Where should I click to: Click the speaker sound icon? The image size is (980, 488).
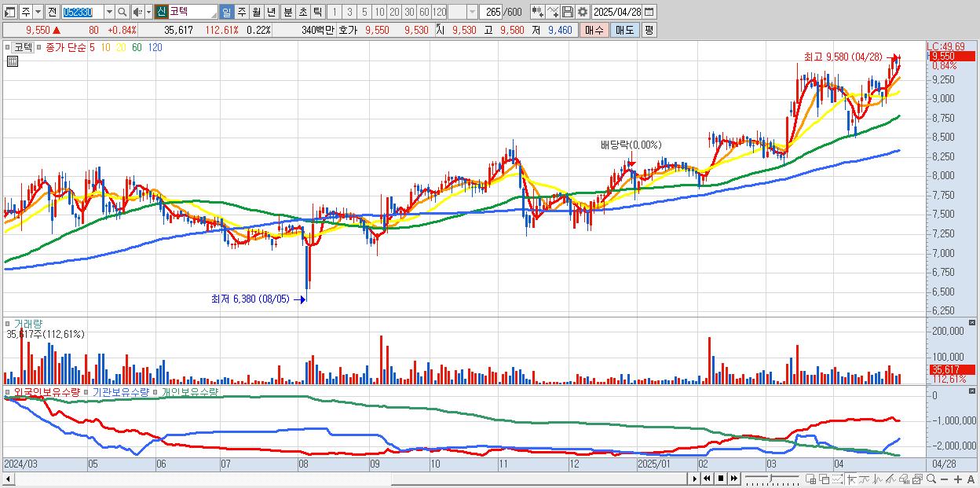tap(137, 12)
